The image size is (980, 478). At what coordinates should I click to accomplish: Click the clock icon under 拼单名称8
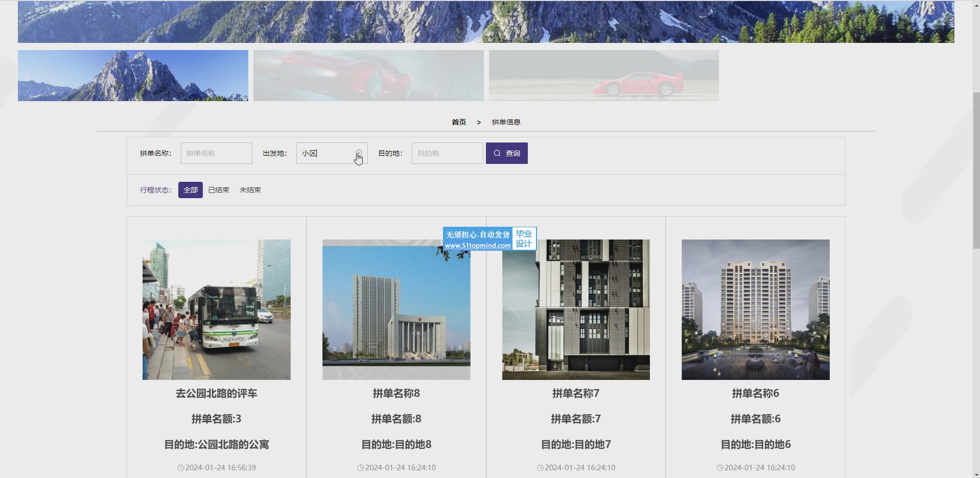(360, 468)
